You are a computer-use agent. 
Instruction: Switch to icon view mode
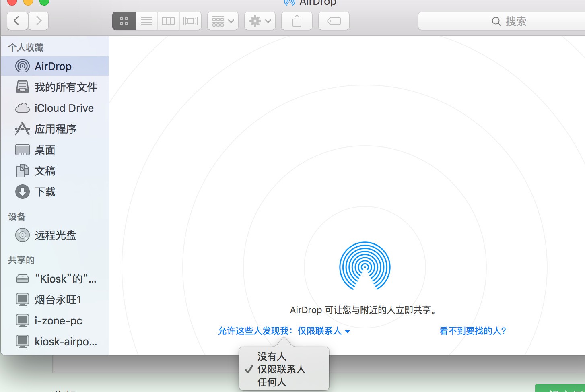click(x=124, y=21)
